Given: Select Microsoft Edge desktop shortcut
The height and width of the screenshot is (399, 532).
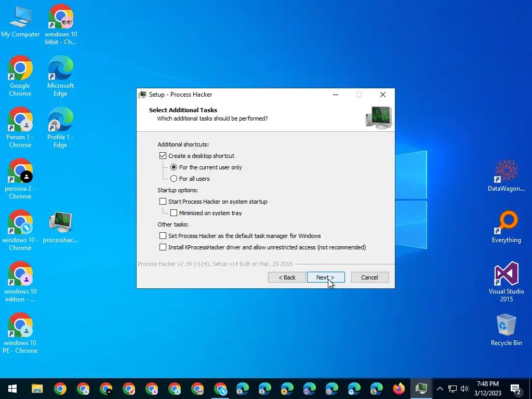Looking at the screenshot, I should click(x=60, y=76).
